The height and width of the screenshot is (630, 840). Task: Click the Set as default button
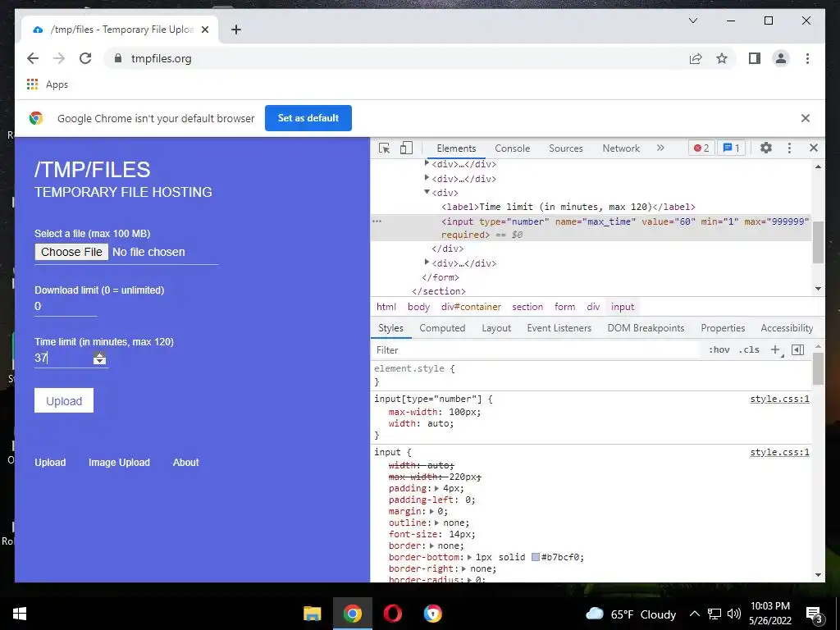pyautogui.click(x=308, y=118)
